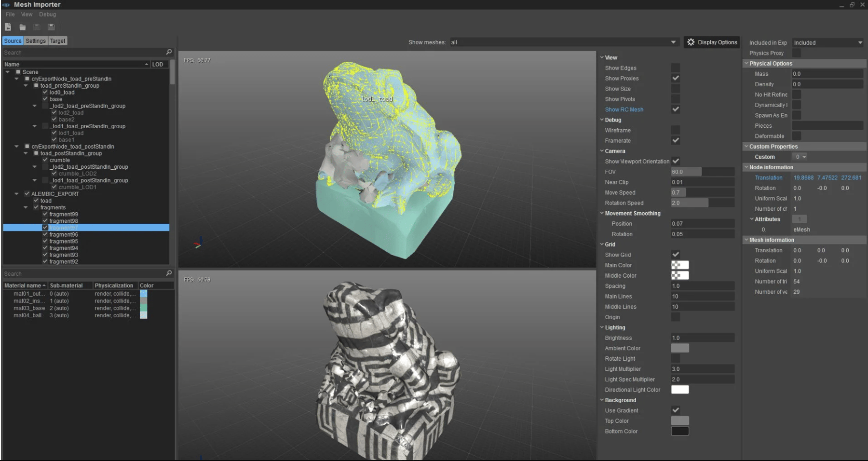This screenshot has height=461, width=868.
Task: Collapse the Lighting section
Action: tap(602, 327)
